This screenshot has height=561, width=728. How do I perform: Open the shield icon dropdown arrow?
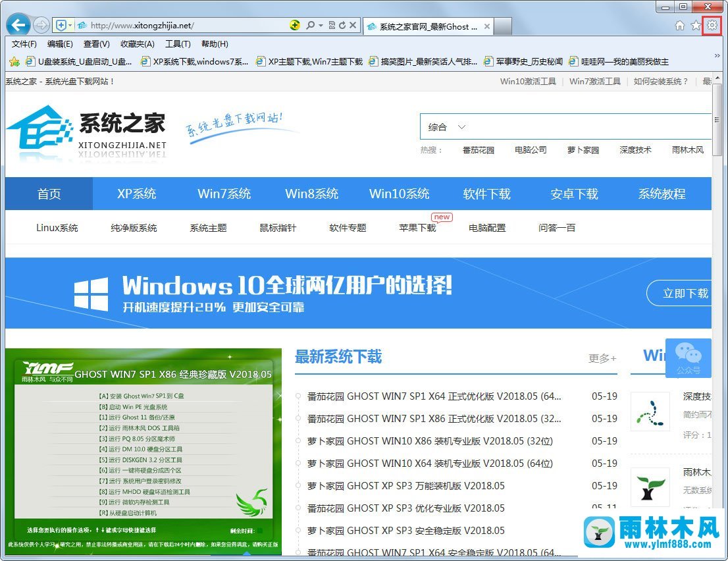point(70,26)
